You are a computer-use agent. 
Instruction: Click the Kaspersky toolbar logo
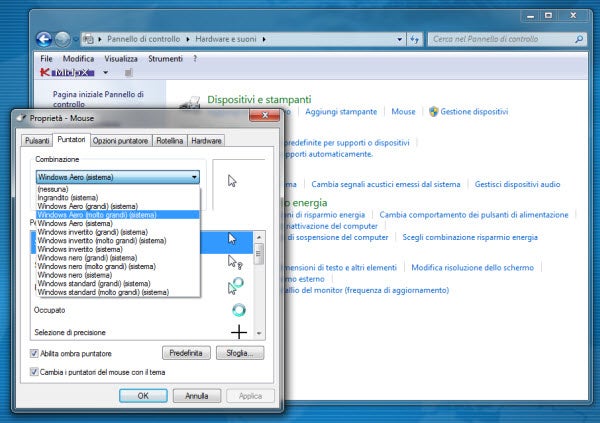[x=45, y=72]
